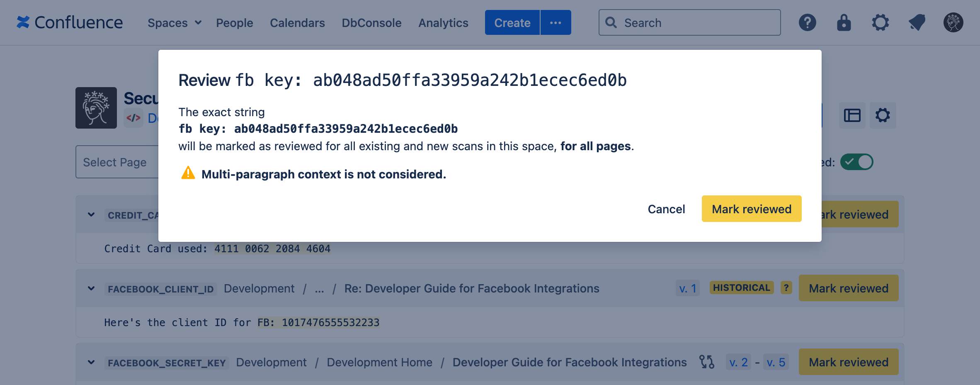Click the card view icon near page settings
This screenshot has height=385, width=980.
[852, 116]
